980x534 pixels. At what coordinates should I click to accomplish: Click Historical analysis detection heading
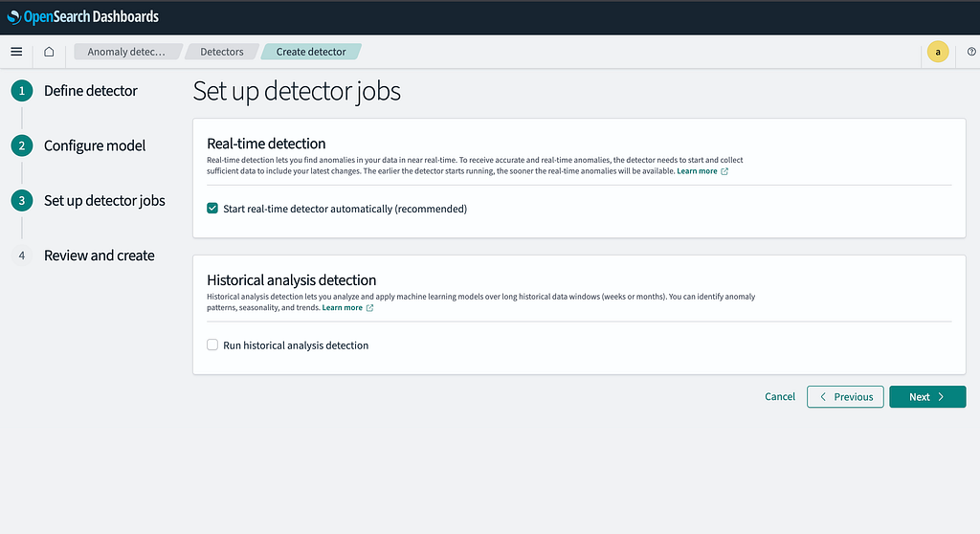pyautogui.click(x=291, y=280)
